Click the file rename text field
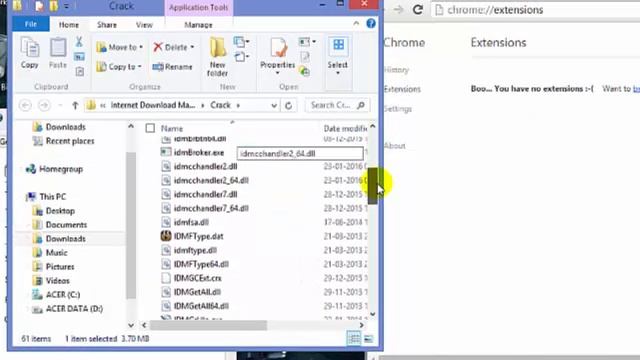This screenshot has height=360, width=640. pos(300,153)
